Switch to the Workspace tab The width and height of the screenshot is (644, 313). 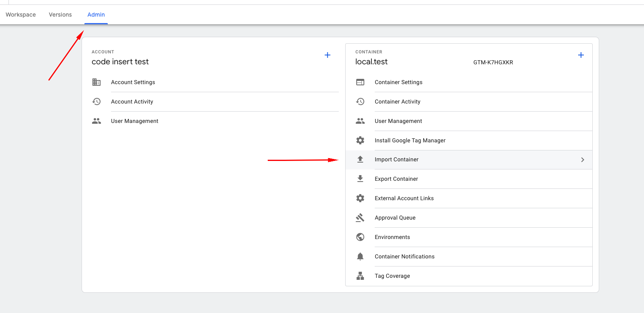[x=21, y=15]
